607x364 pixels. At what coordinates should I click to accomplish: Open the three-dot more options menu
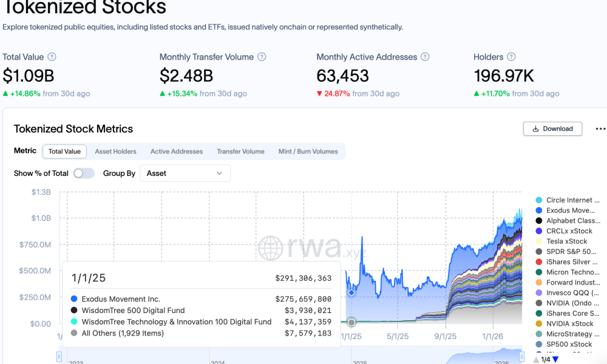tap(600, 129)
